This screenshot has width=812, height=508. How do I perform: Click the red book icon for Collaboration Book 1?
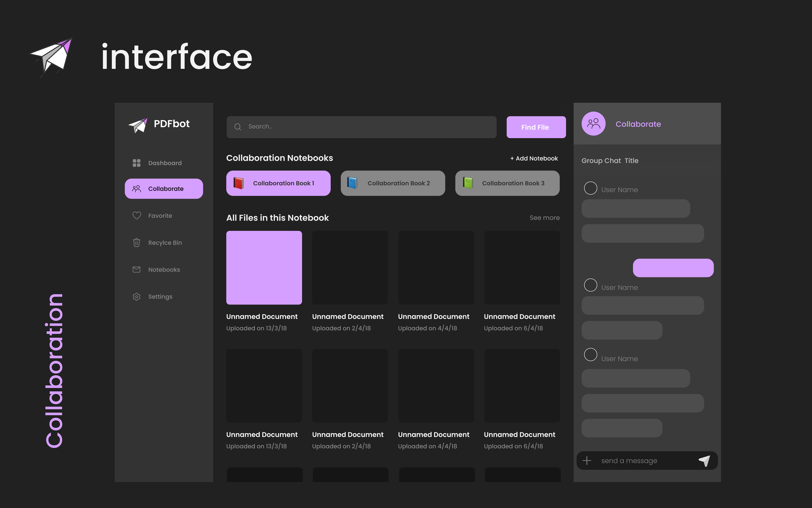coord(238,183)
